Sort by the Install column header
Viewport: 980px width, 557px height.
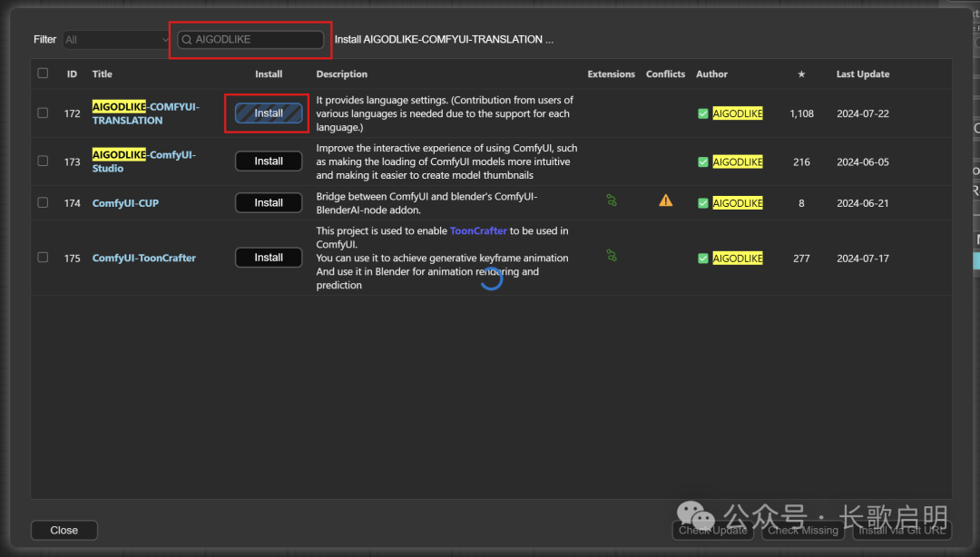point(269,73)
